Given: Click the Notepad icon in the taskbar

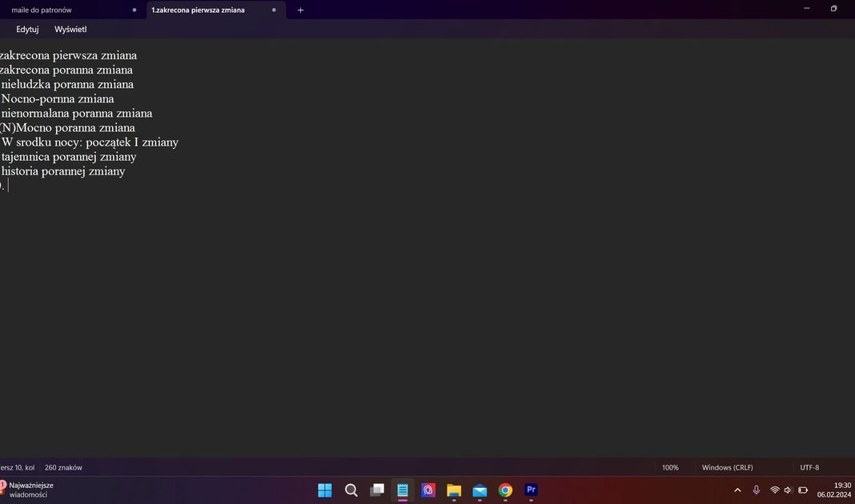Looking at the screenshot, I should 403,490.
